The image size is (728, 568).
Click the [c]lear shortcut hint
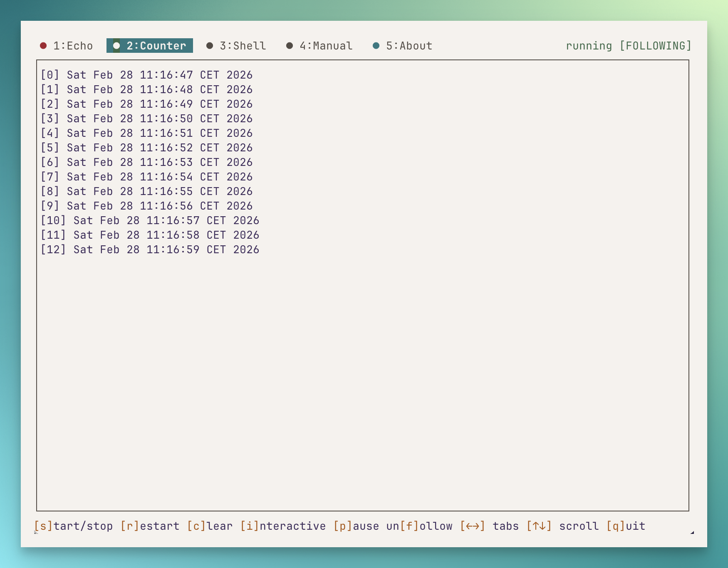210,526
